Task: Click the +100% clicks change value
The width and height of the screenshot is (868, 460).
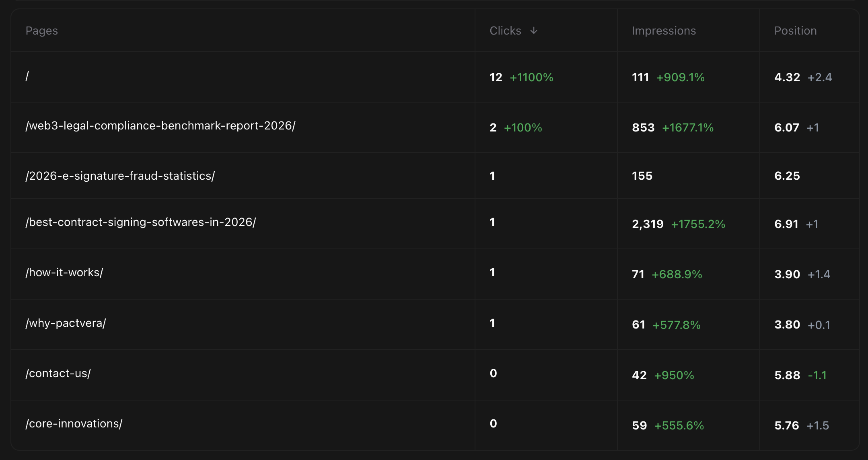Action: (523, 127)
